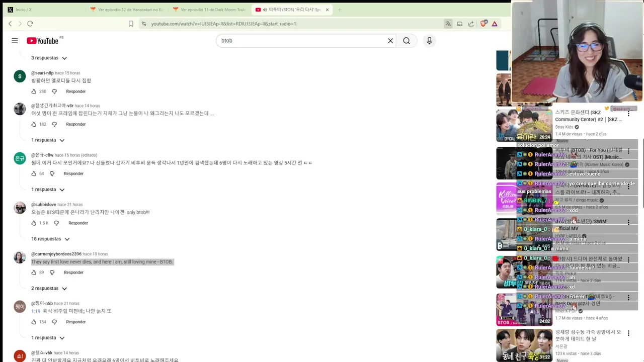Open Stray Kids SKZ Community Center thumbnail

coord(524,125)
